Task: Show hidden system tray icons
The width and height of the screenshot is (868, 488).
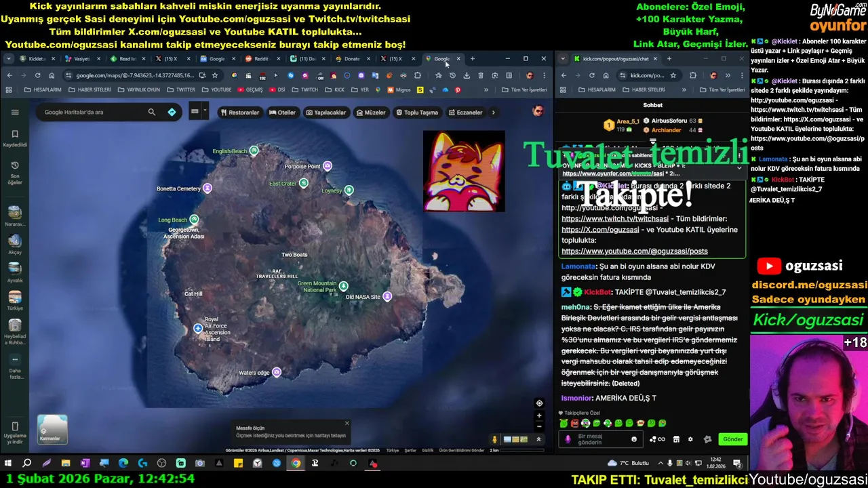Action: [x=660, y=464]
